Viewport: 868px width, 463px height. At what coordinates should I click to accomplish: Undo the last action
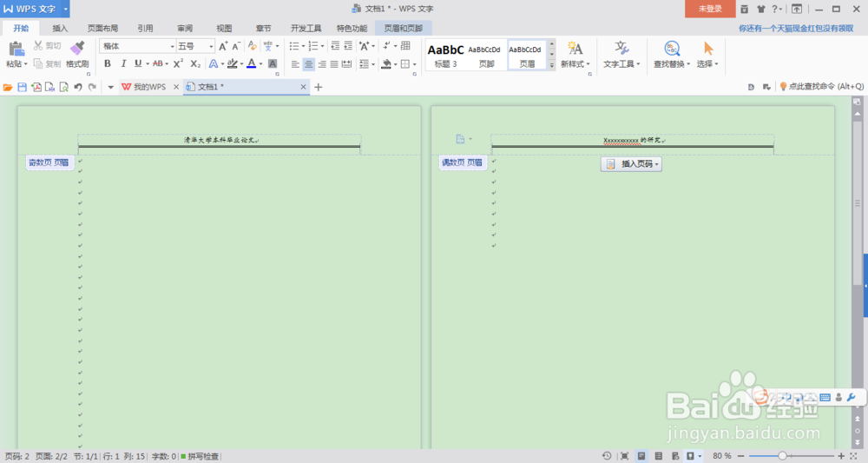pos(78,87)
